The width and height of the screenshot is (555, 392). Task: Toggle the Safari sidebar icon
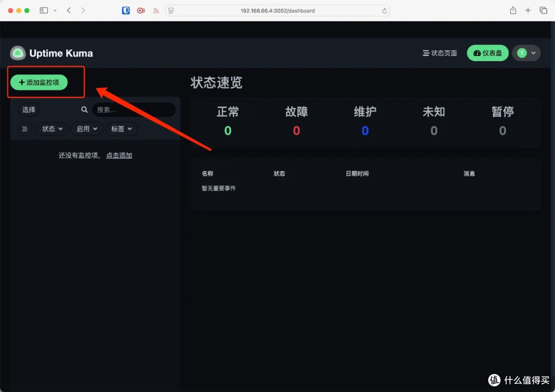coord(44,11)
